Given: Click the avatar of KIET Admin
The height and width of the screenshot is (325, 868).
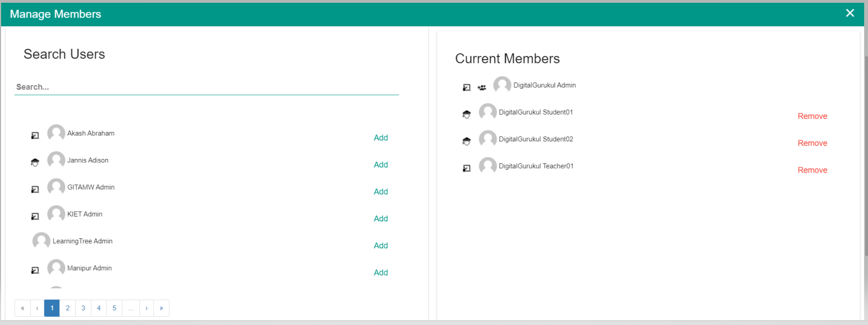Looking at the screenshot, I should (x=56, y=214).
